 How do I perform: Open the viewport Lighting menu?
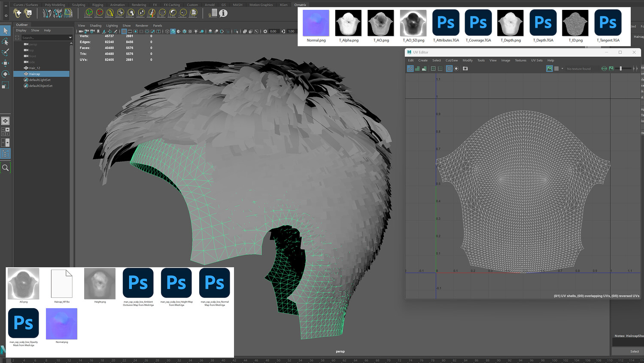tap(112, 25)
